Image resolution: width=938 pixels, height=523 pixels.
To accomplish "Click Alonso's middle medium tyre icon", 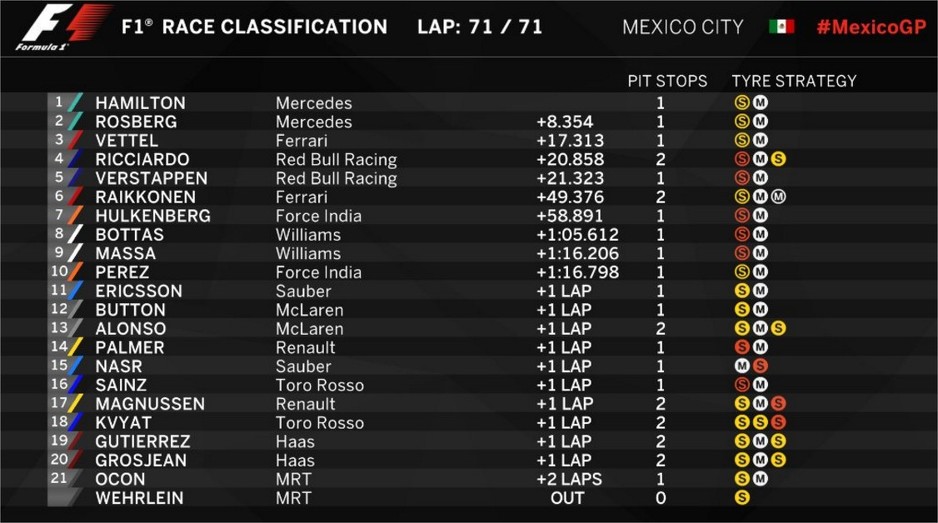I will (x=760, y=328).
